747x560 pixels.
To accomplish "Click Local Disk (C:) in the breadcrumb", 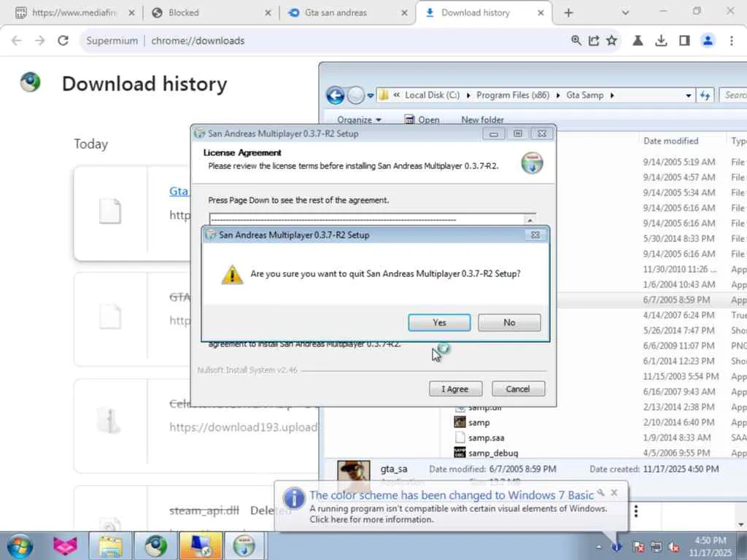I will 432,96.
